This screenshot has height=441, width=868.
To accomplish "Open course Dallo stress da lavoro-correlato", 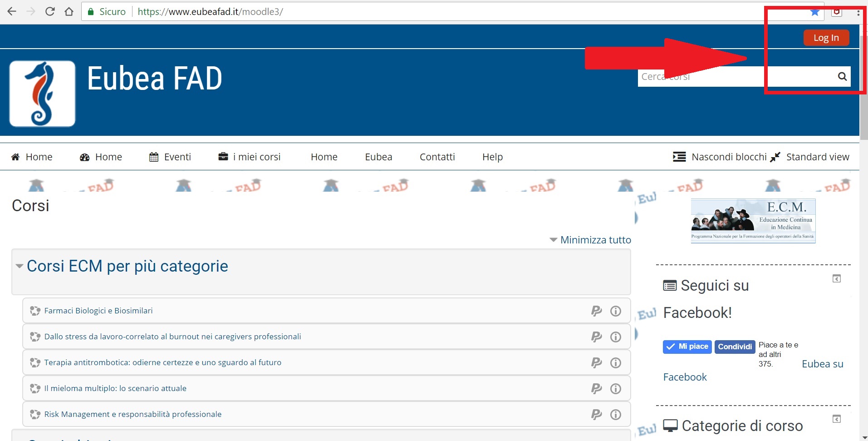I will pos(172,337).
